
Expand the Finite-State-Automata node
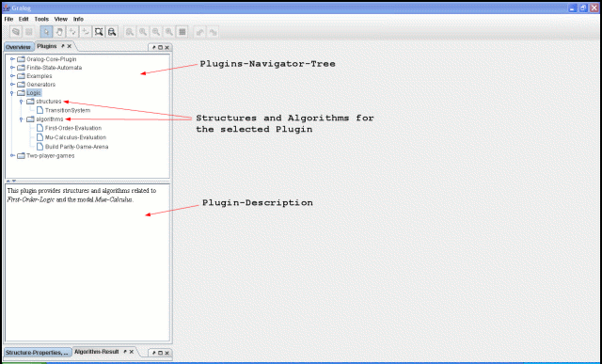12,68
